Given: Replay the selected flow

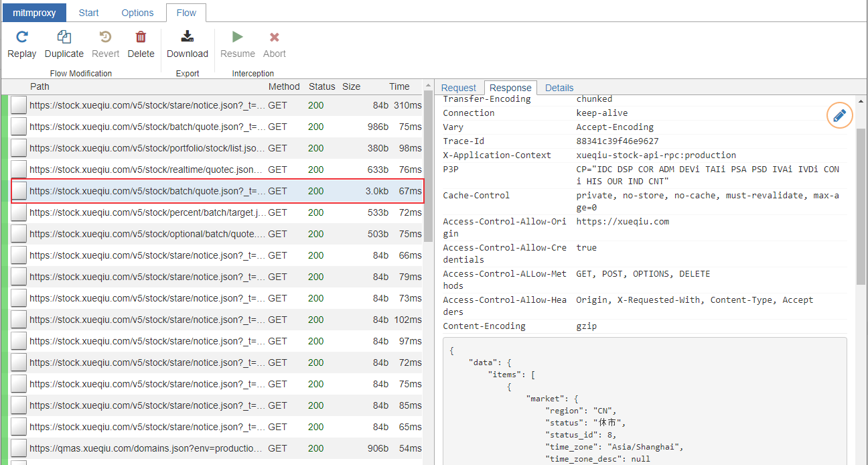Looking at the screenshot, I should click(x=22, y=45).
